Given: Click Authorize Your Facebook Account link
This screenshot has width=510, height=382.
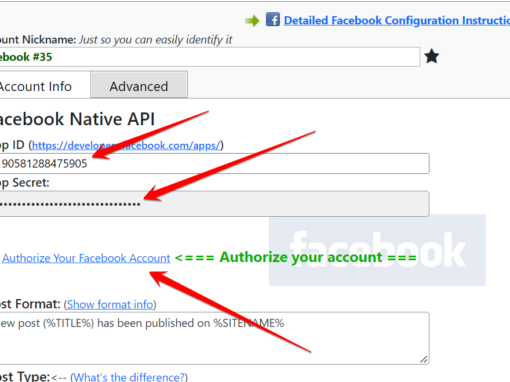Looking at the screenshot, I should (86, 258).
